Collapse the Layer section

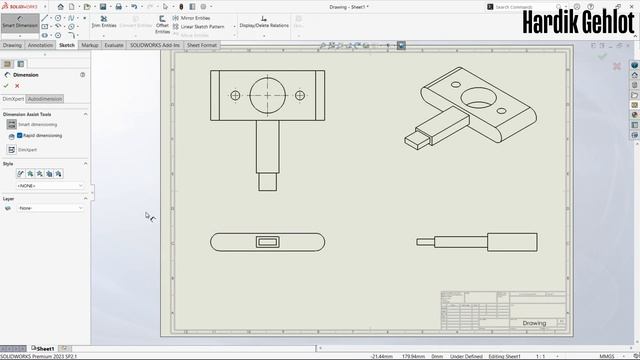85,199
